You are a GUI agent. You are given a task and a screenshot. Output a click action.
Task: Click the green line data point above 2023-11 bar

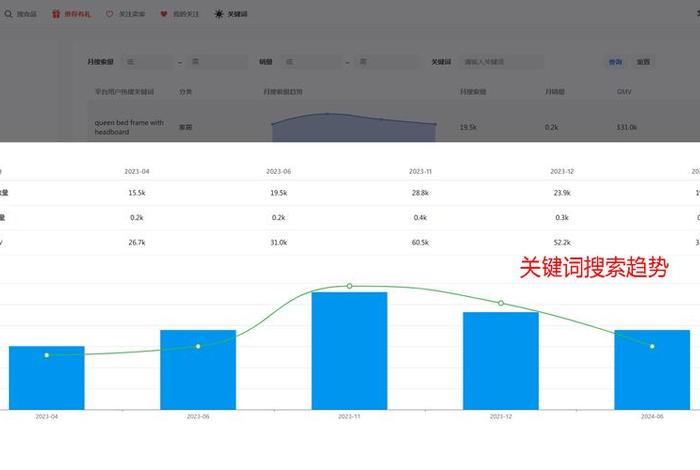[x=350, y=286]
